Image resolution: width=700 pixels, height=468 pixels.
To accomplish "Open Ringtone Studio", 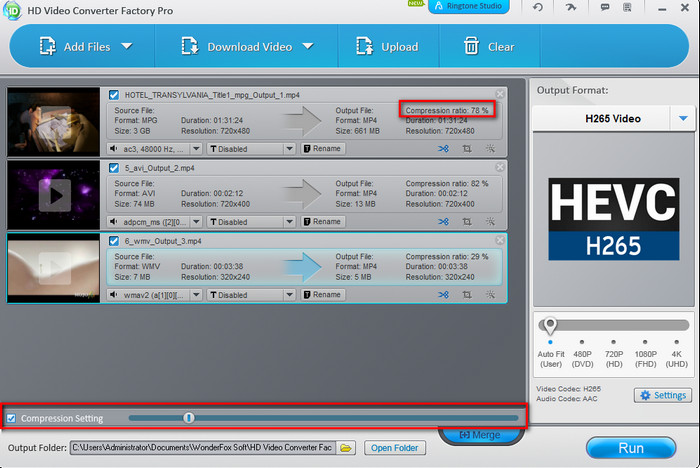I will [x=469, y=6].
